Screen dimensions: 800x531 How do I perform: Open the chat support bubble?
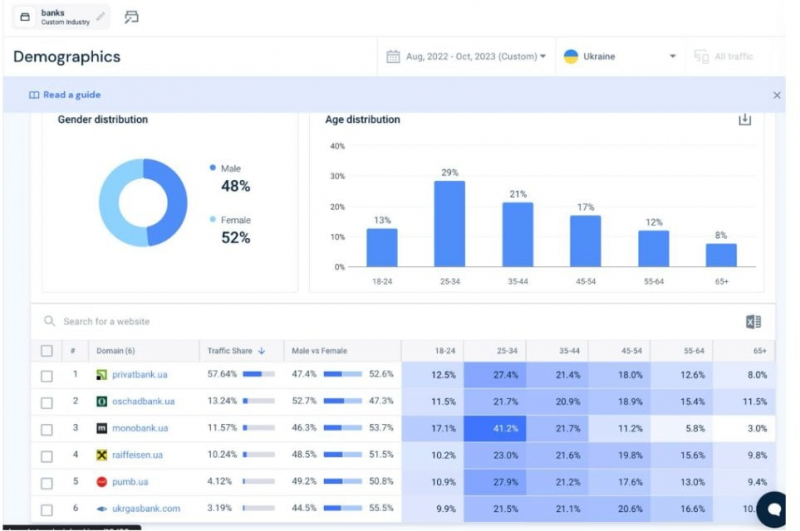pyautogui.click(x=773, y=509)
